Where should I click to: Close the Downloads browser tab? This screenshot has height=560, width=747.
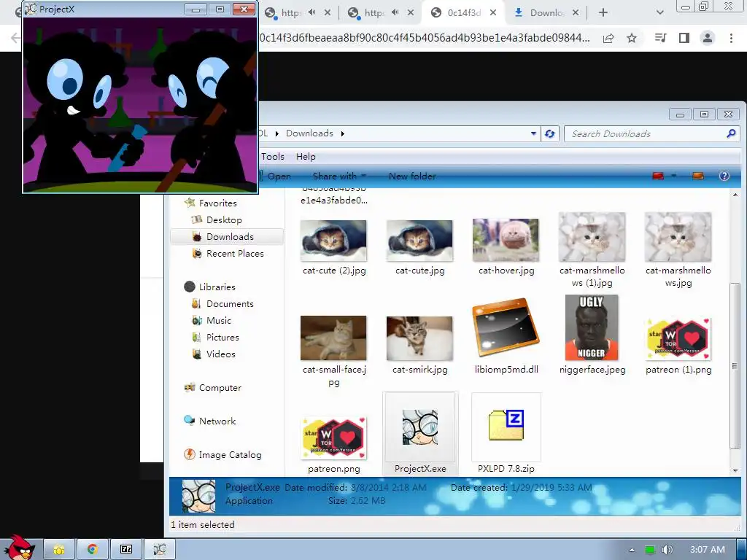(576, 13)
